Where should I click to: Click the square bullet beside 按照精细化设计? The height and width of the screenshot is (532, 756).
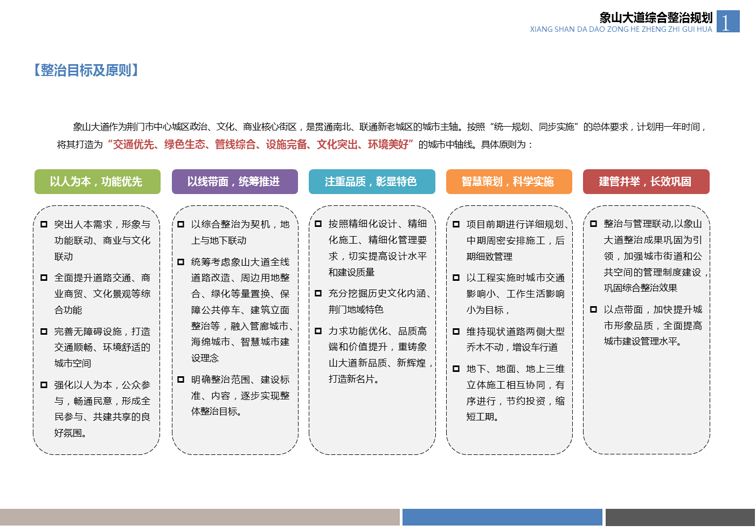tap(318, 224)
